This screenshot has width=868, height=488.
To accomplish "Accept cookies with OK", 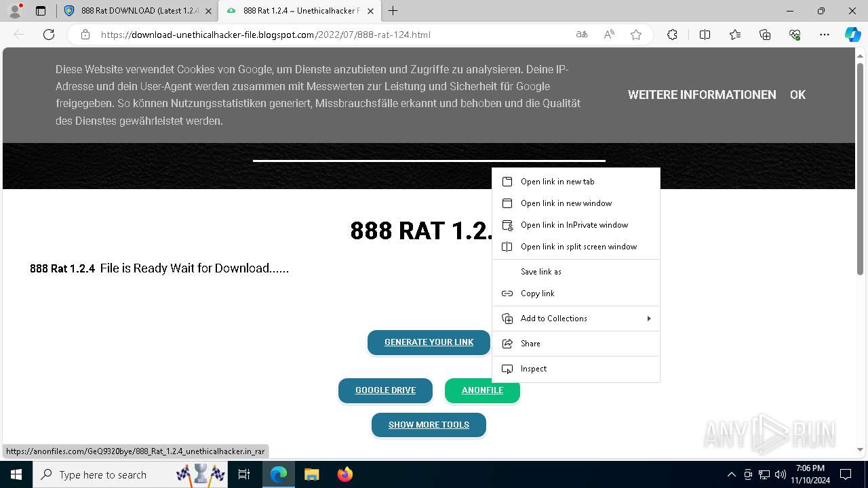I will pos(797,95).
